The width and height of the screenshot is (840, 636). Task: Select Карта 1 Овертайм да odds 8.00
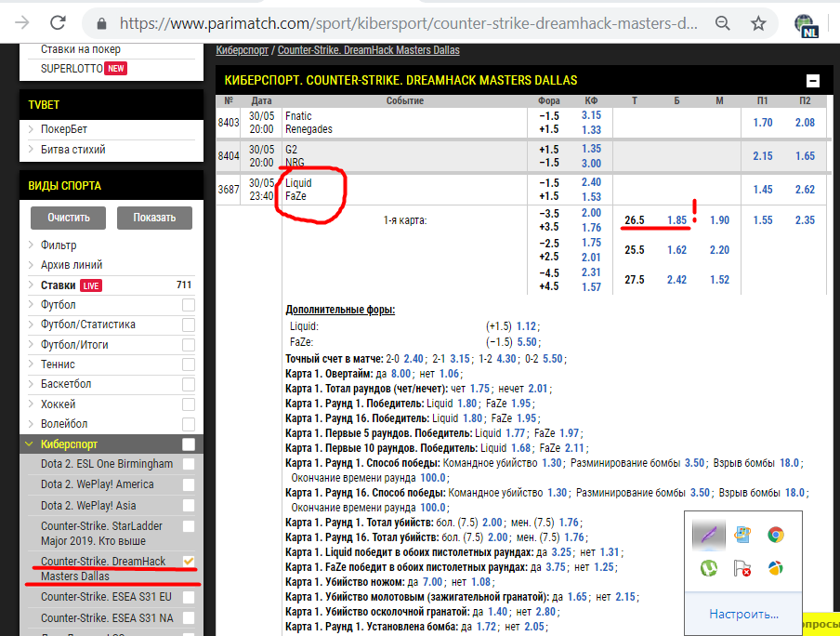[400, 374]
